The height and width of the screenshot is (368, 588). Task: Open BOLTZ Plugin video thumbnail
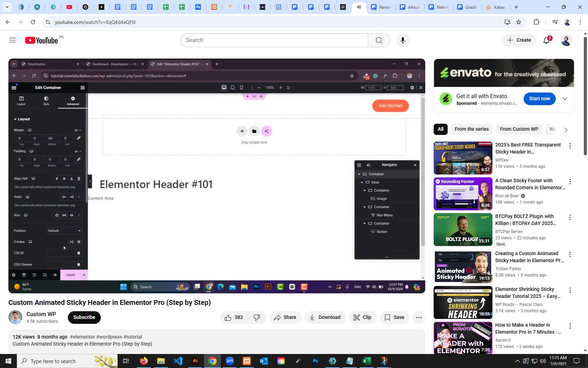coord(463,230)
